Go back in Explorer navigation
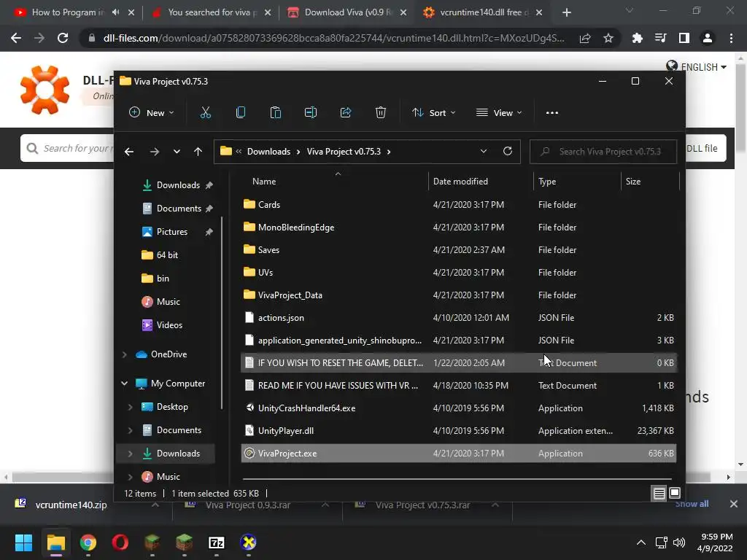Image resolution: width=747 pixels, height=560 pixels. click(x=129, y=152)
